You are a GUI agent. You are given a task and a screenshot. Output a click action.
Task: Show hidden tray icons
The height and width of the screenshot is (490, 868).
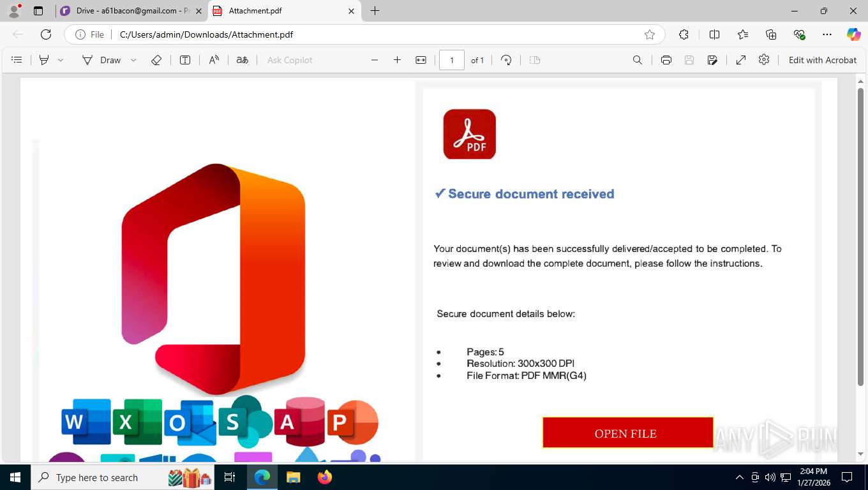[740, 477]
